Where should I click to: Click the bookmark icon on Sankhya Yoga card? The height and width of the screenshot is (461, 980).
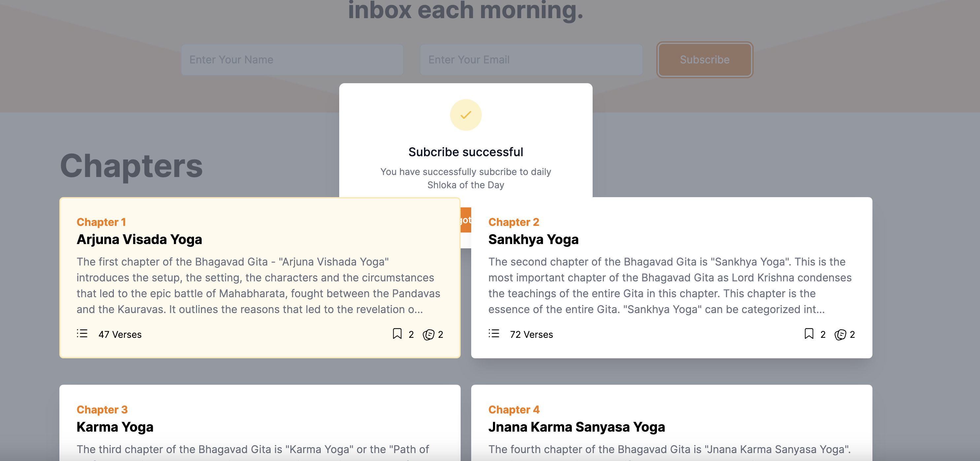coord(809,334)
